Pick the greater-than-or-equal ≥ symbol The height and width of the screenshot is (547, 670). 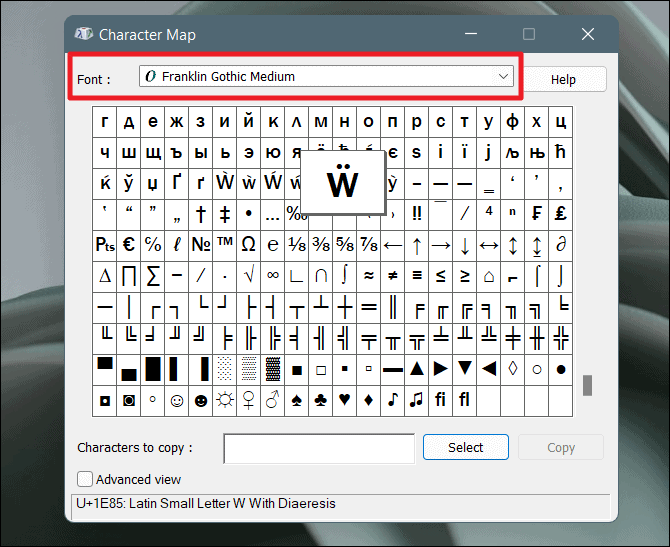pyautogui.click(x=465, y=276)
